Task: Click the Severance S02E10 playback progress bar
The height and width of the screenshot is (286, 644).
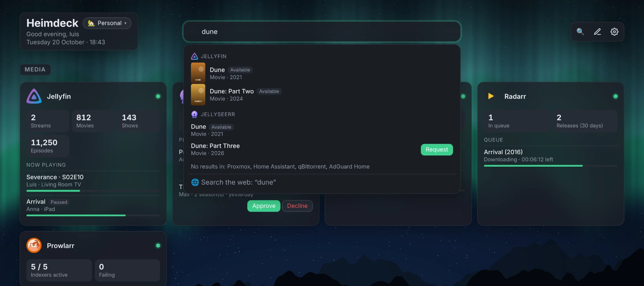Action: pos(93,191)
